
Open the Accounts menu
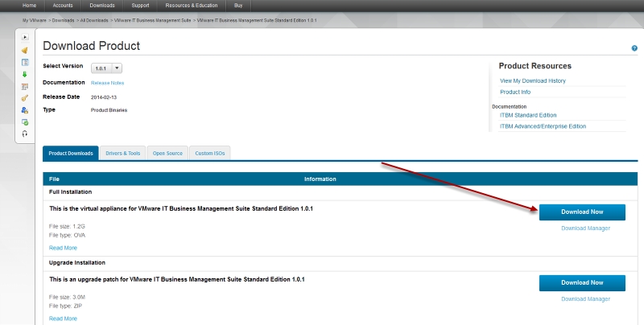(63, 6)
